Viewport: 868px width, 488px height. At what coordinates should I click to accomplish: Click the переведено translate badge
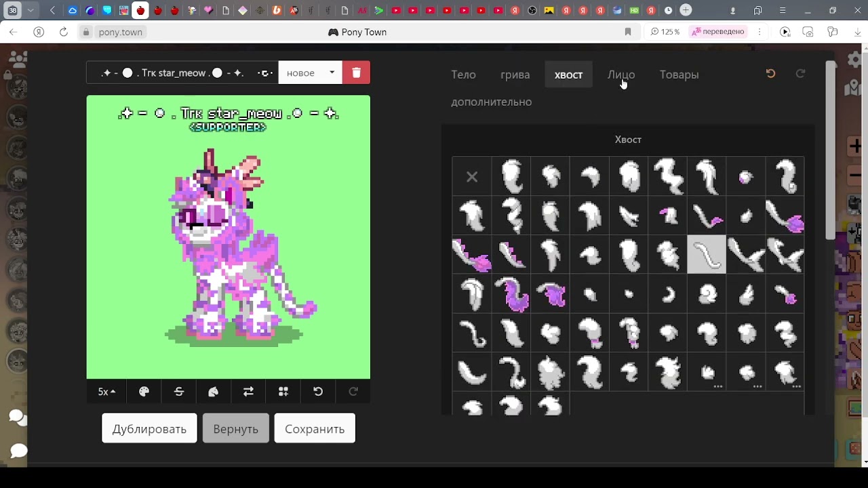click(x=717, y=32)
